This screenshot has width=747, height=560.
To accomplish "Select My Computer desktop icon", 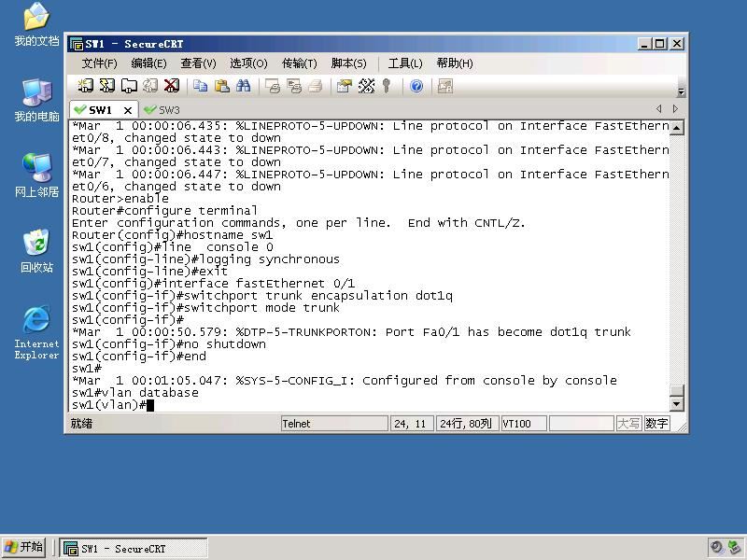I will 36,101.
